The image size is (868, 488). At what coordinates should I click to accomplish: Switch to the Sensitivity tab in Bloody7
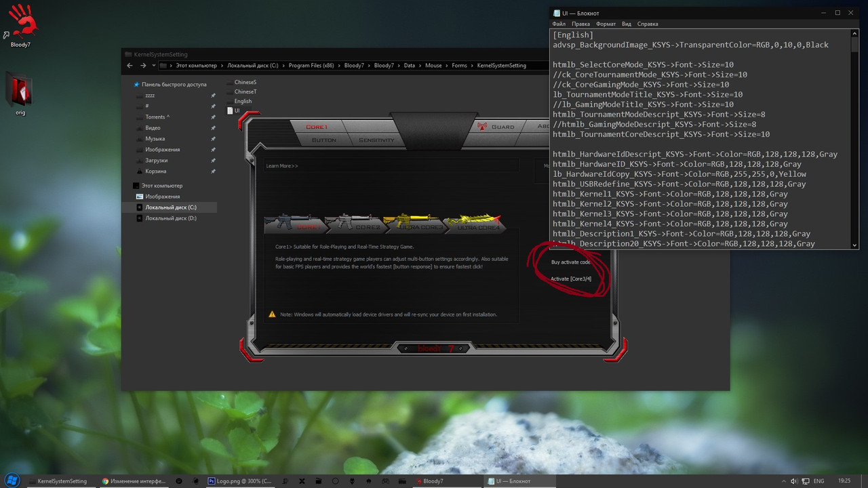pos(376,140)
